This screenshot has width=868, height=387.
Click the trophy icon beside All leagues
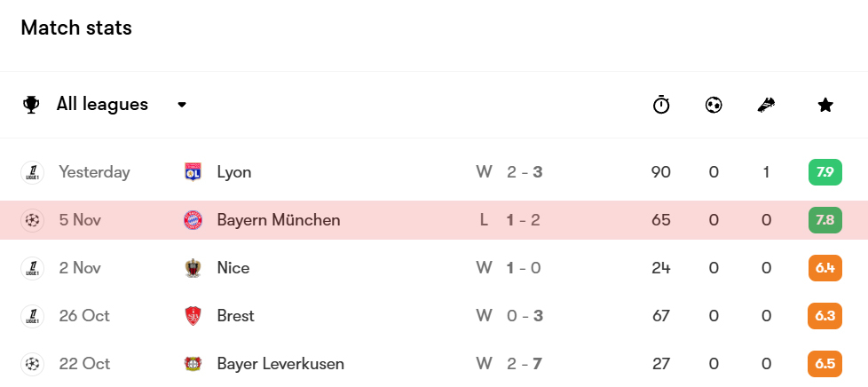pyautogui.click(x=32, y=105)
